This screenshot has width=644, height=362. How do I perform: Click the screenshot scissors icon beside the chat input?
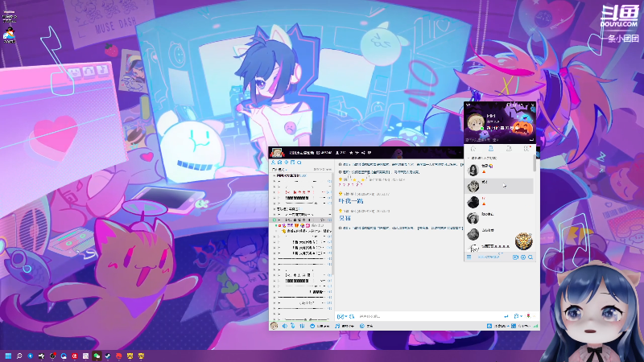click(x=352, y=316)
